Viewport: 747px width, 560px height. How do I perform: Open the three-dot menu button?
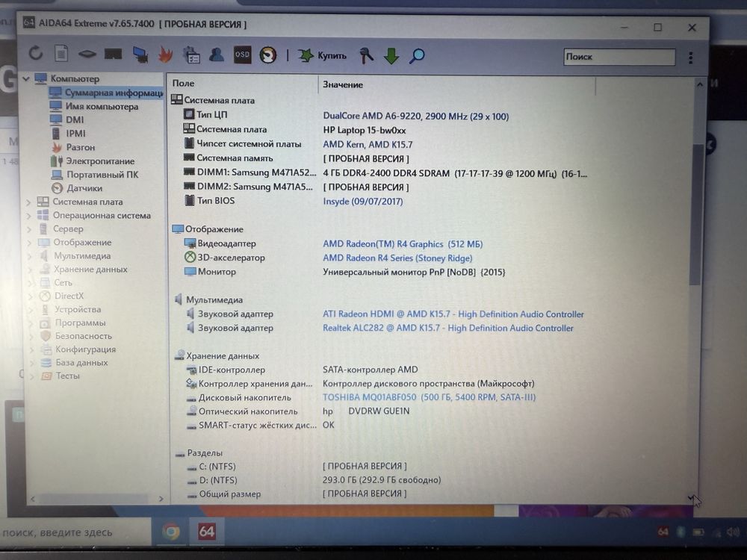click(691, 57)
